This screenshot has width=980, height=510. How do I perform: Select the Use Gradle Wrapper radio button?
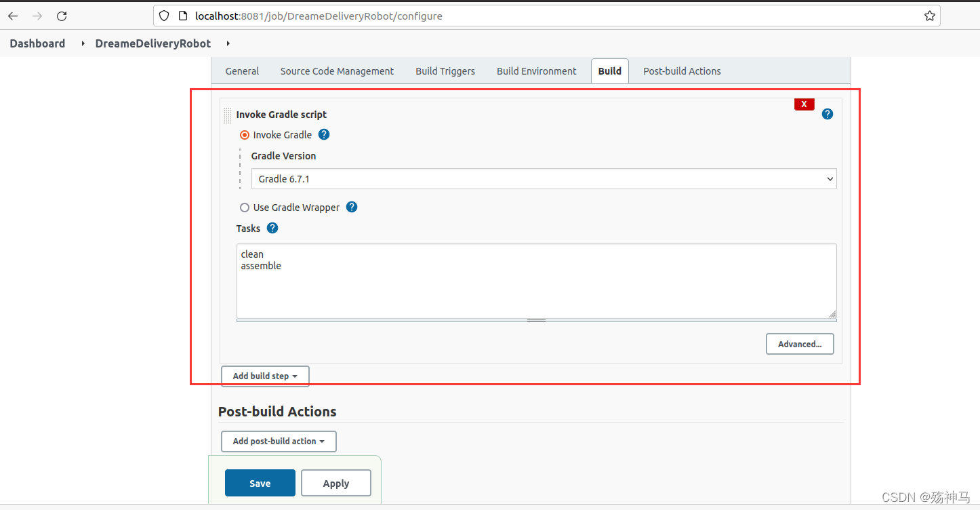(x=245, y=208)
